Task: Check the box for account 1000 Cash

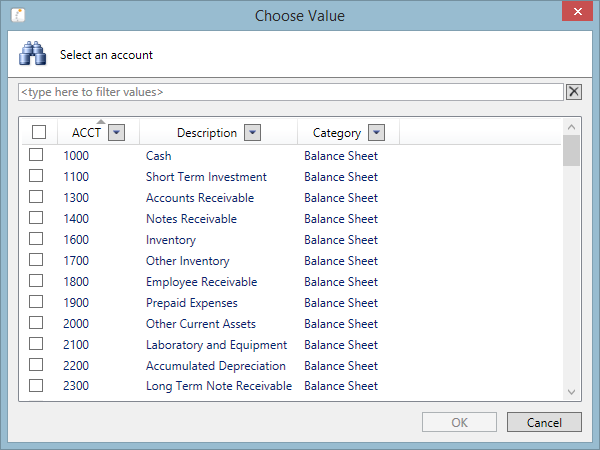Action: [36, 155]
